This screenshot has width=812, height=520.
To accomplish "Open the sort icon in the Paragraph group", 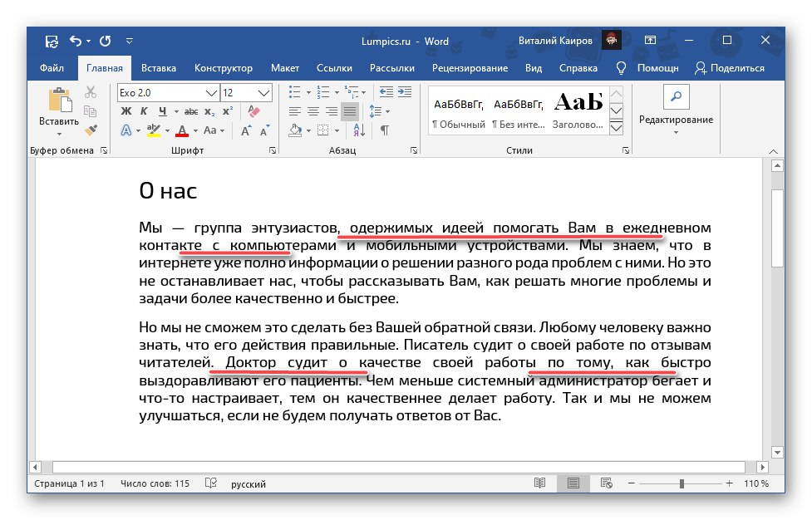I will tap(358, 130).
